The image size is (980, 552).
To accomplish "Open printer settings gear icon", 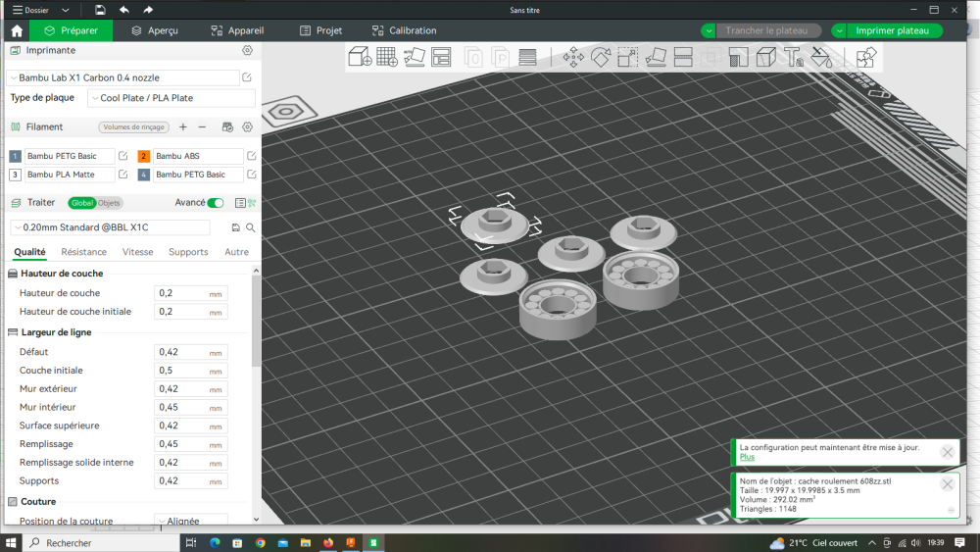I will [x=248, y=50].
